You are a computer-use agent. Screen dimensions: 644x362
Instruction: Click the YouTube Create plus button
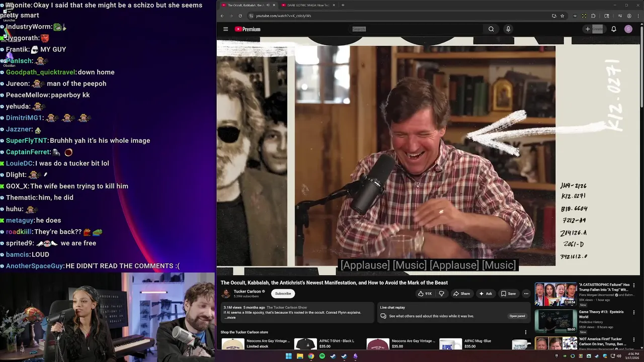pos(594,29)
